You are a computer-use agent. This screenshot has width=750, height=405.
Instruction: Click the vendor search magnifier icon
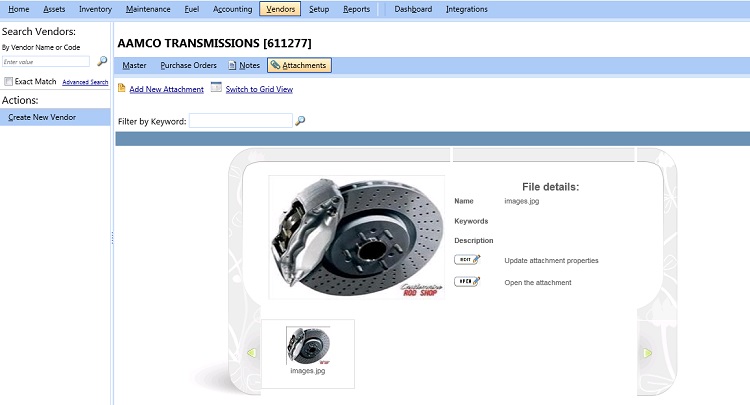pyautogui.click(x=102, y=61)
